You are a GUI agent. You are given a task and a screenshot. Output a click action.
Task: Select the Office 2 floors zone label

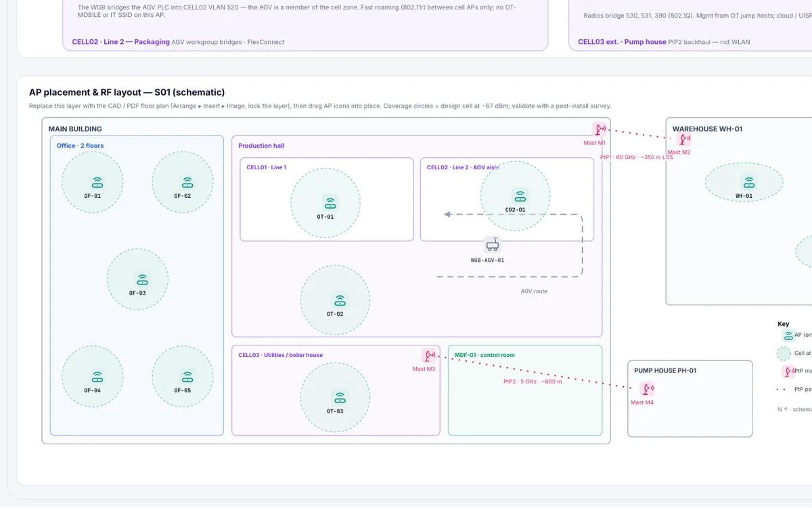click(81, 146)
